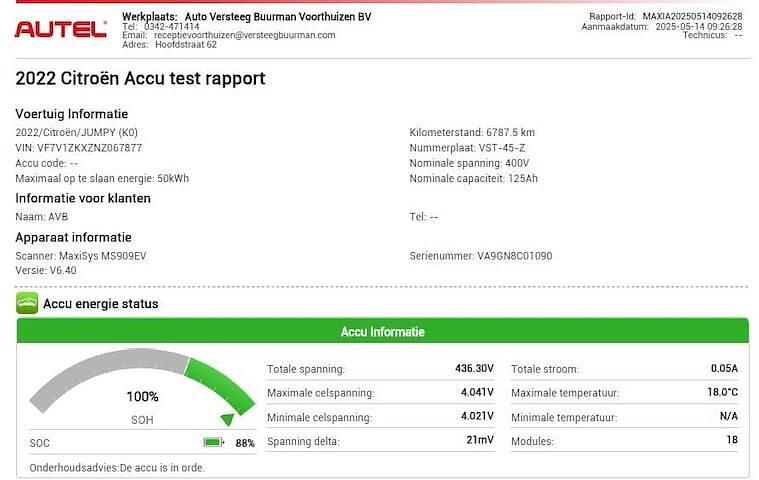Viewport: 759px width, 480px height.
Task: Click the green car battery status icon
Action: [x=27, y=303]
